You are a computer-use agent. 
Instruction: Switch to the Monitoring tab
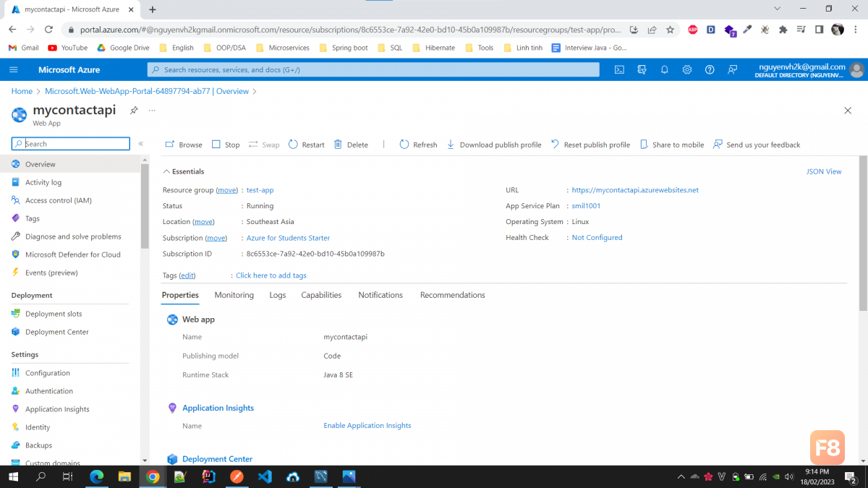[x=234, y=295]
